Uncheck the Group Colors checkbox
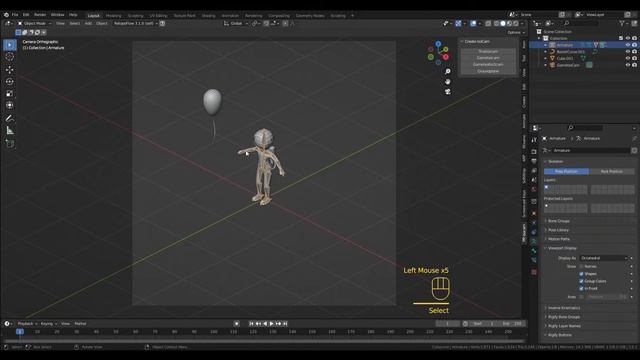640x360 pixels. (x=581, y=281)
